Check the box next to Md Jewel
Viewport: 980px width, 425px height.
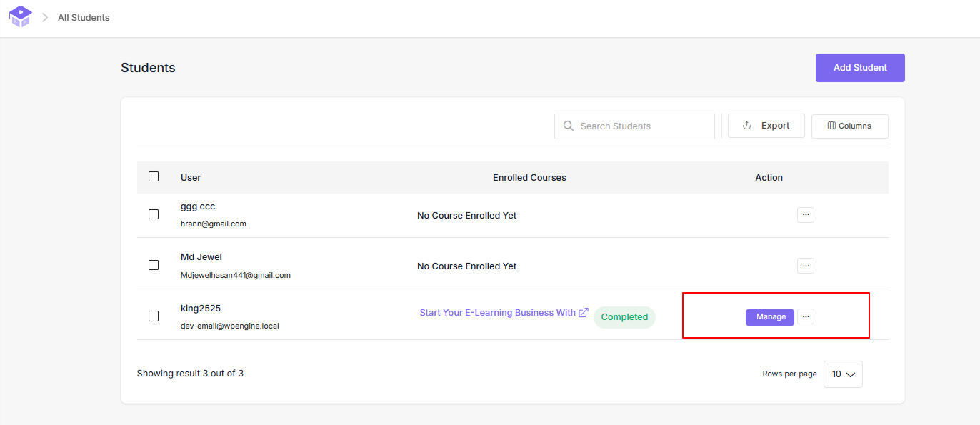154,265
